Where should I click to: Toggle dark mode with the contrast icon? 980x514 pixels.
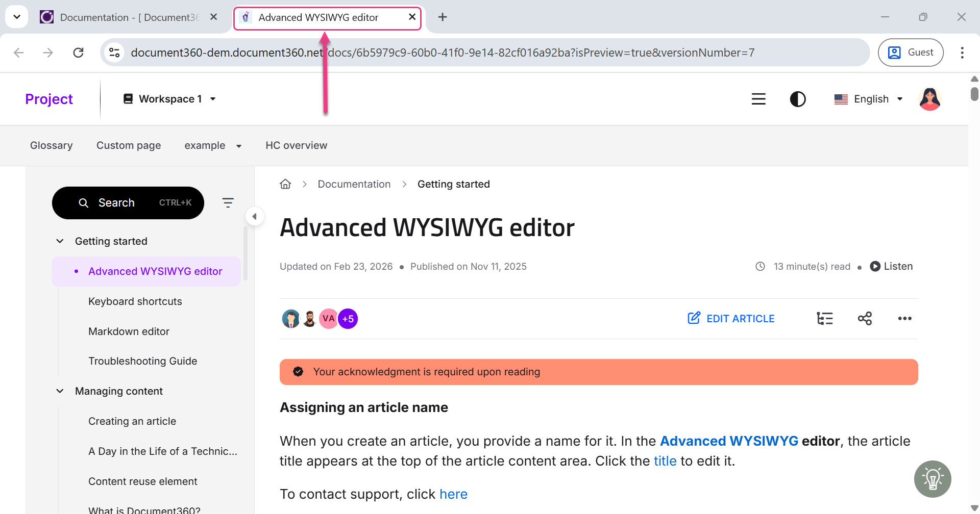[798, 99]
